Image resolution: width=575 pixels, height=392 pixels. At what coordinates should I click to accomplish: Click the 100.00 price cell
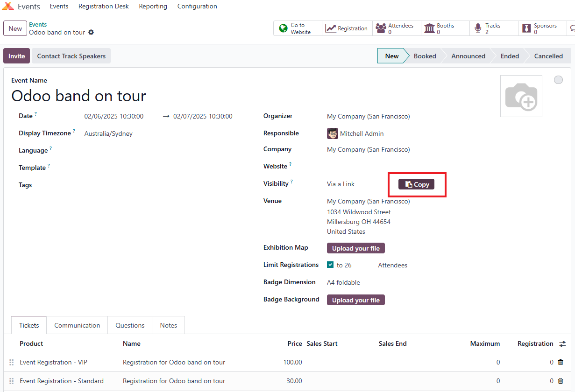[x=292, y=362]
